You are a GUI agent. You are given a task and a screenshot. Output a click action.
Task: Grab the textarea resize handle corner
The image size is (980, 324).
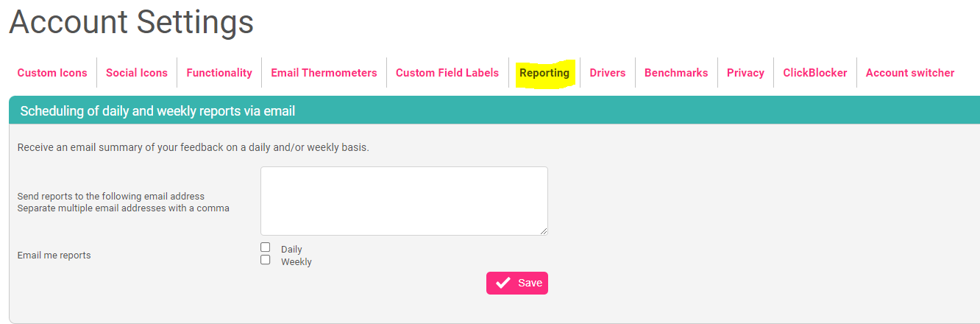pyautogui.click(x=543, y=230)
